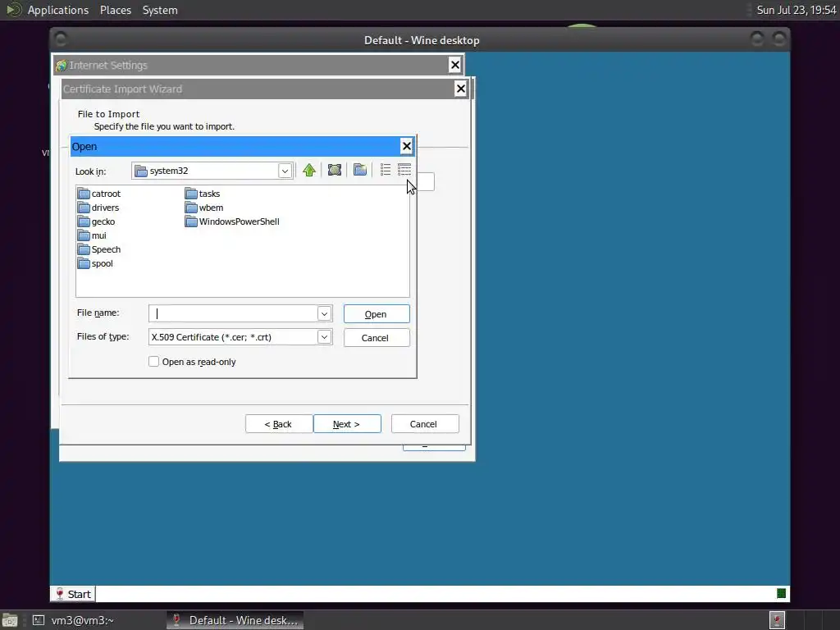Select the spool folder name

(x=102, y=263)
